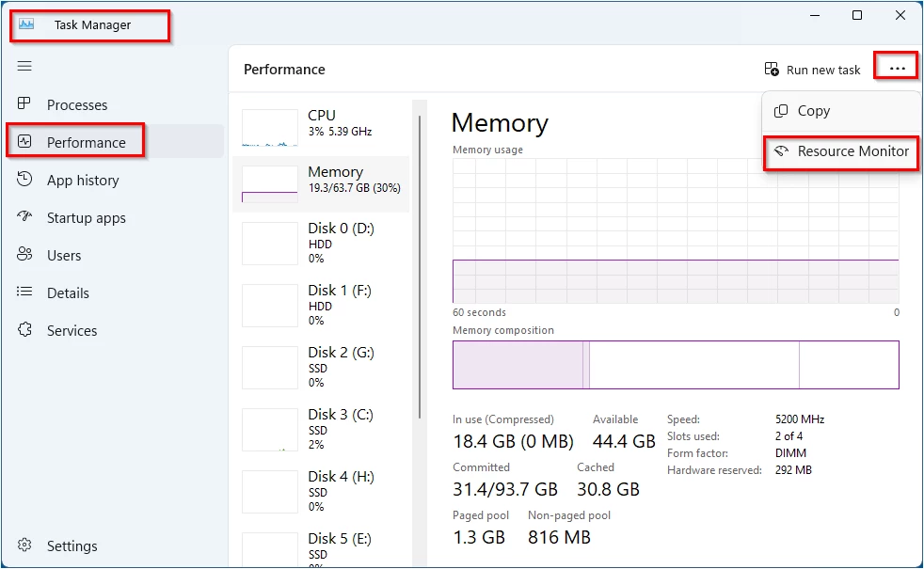Select the Memory performance item
The height and width of the screenshot is (569, 924).
[321, 183]
